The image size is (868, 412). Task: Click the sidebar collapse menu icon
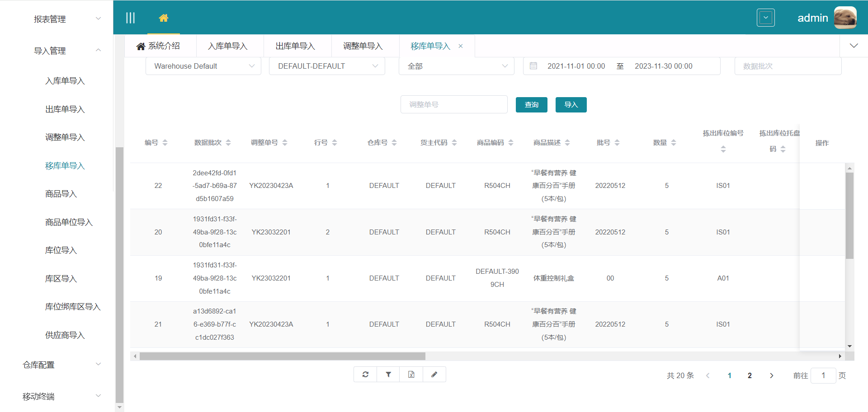coord(130,18)
